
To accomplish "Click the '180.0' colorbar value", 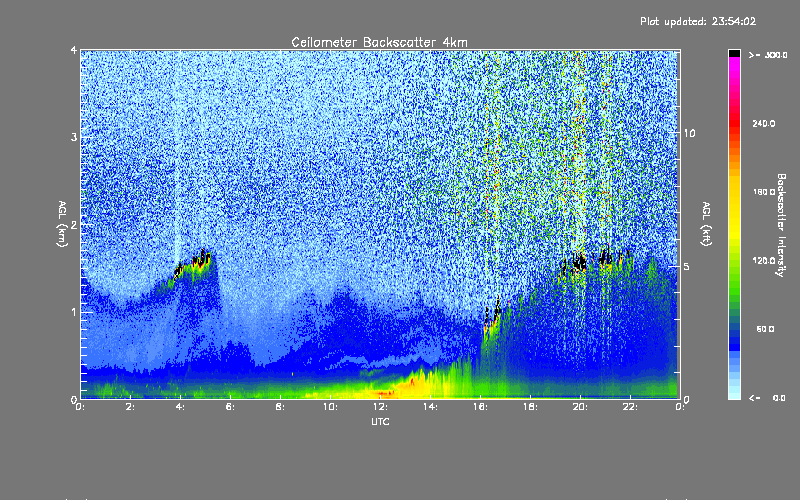I will (x=764, y=192).
